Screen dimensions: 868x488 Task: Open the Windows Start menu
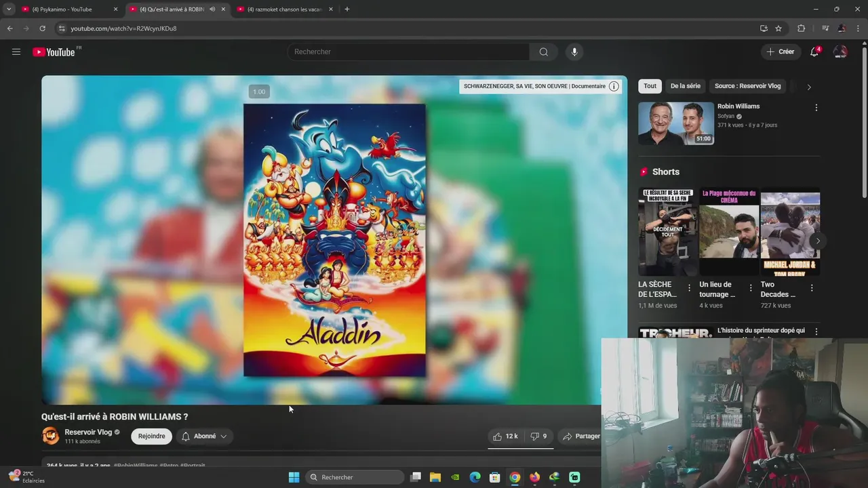294,477
